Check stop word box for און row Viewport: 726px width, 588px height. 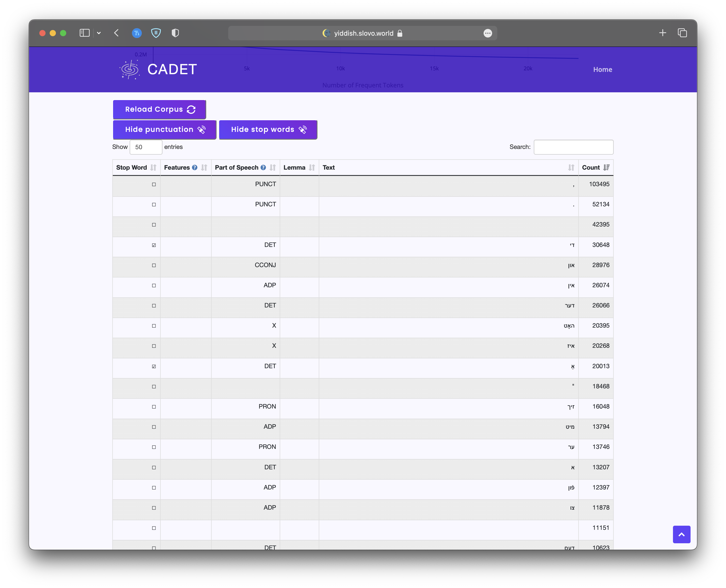[154, 265]
